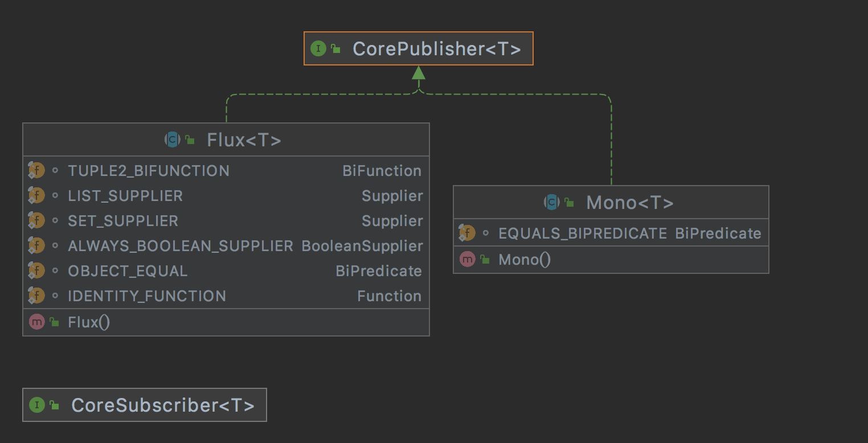Click the class icon in the Mono<T> header

point(551,202)
